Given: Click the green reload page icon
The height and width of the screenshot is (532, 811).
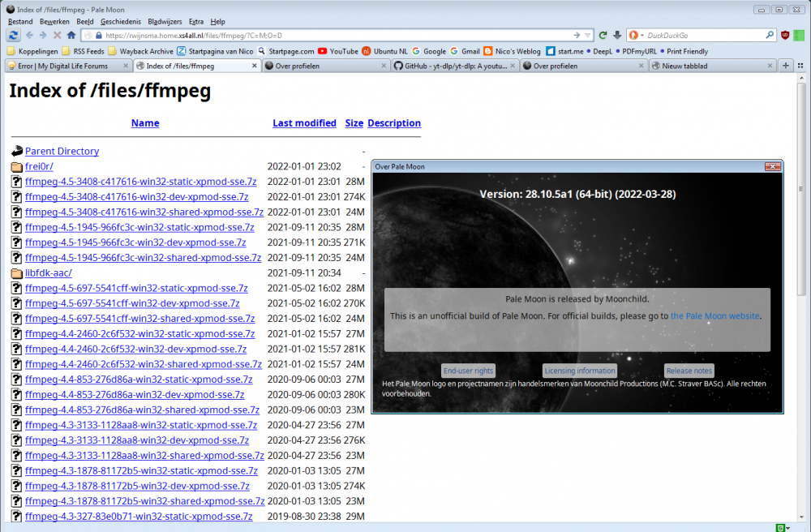Looking at the screenshot, I should pyautogui.click(x=603, y=36).
